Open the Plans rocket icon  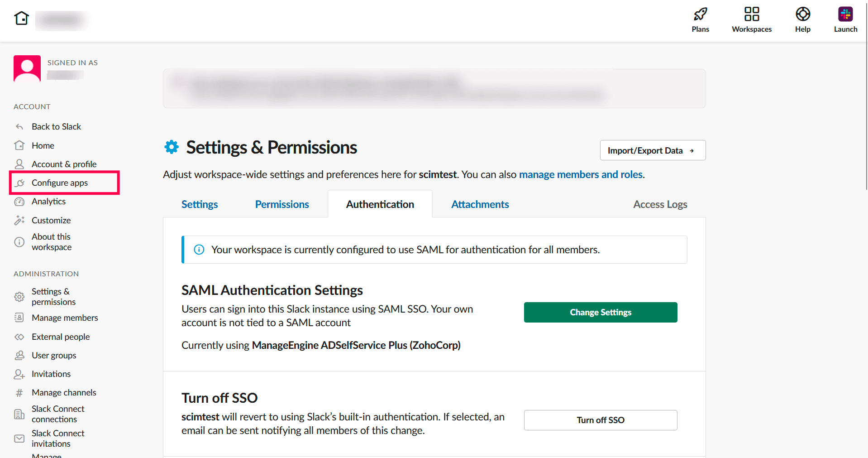(700, 14)
